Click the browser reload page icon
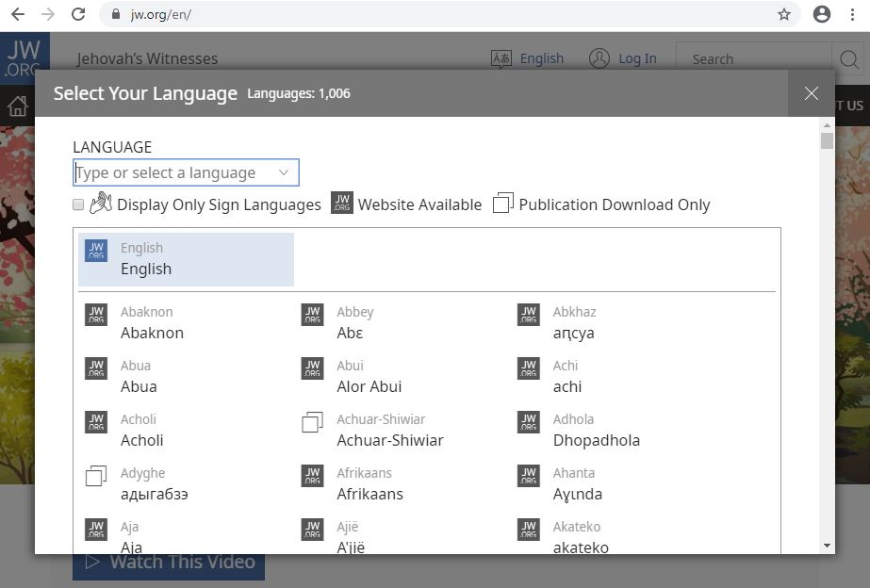 click(x=78, y=14)
